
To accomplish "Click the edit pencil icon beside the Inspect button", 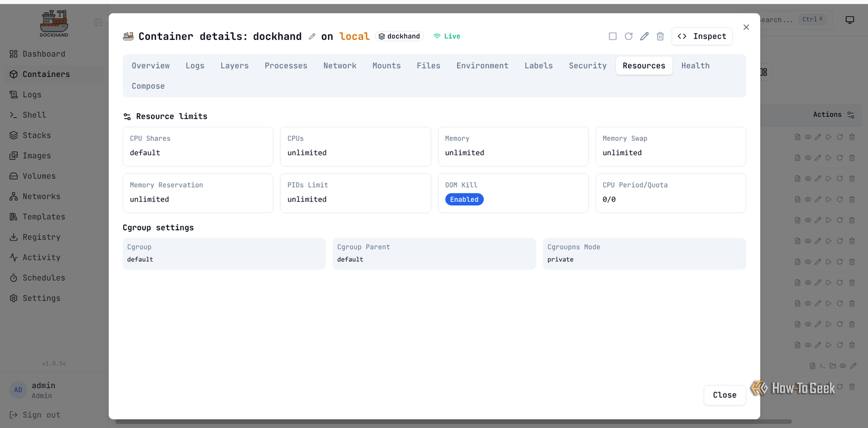I will click(644, 36).
